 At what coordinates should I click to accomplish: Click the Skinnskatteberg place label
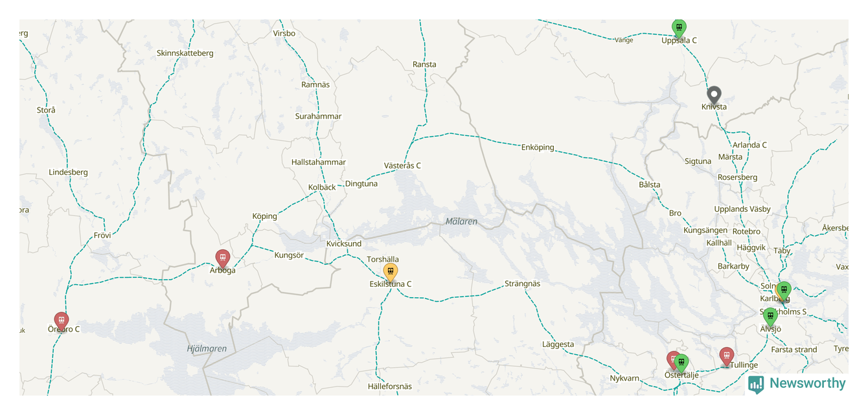pos(185,53)
